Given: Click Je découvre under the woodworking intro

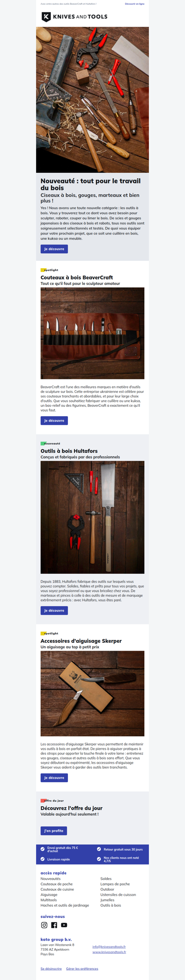Looking at the screenshot, I should (54, 249).
